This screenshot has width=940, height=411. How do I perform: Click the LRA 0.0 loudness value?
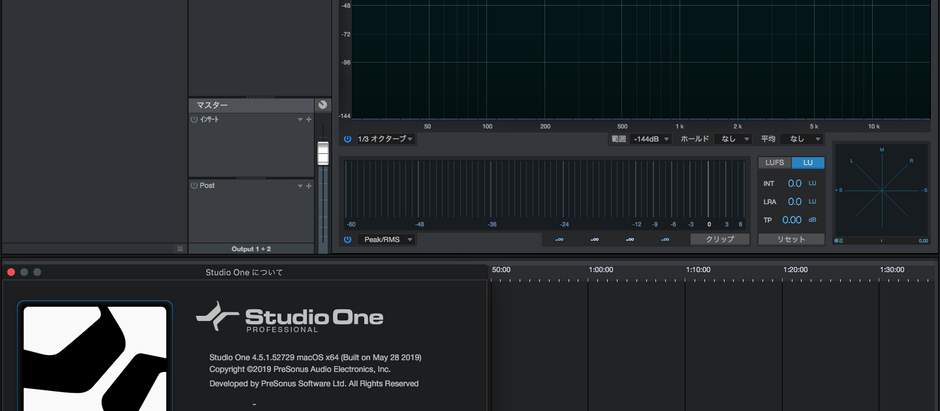794,201
